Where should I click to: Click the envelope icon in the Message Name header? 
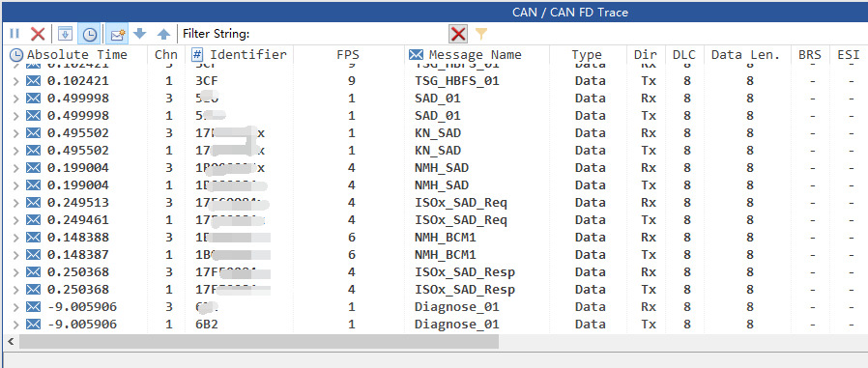click(417, 55)
